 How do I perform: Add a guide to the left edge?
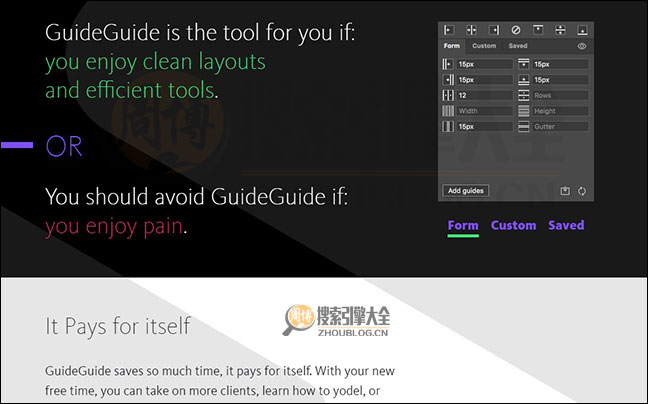(x=449, y=30)
